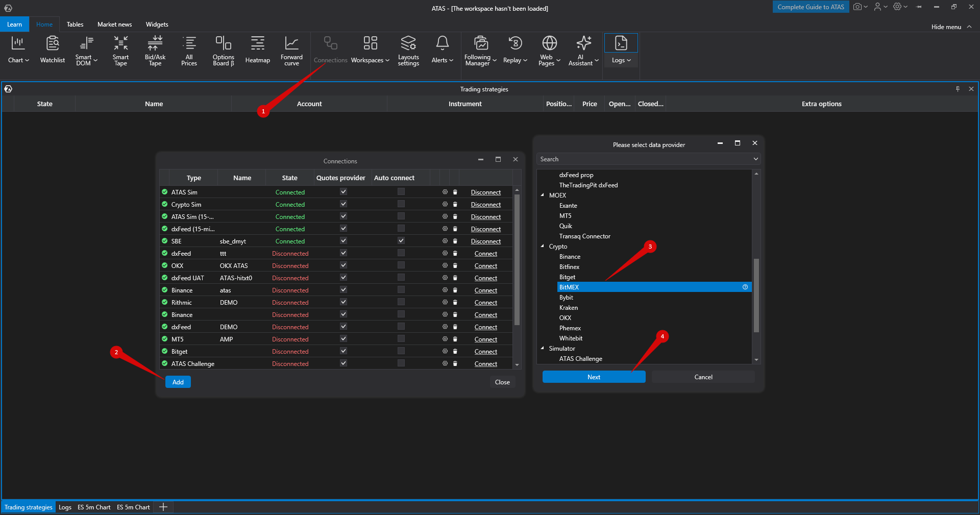Open the Smart Tape tool
Image resolution: width=980 pixels, height=515 pixels.
[120, 50]
